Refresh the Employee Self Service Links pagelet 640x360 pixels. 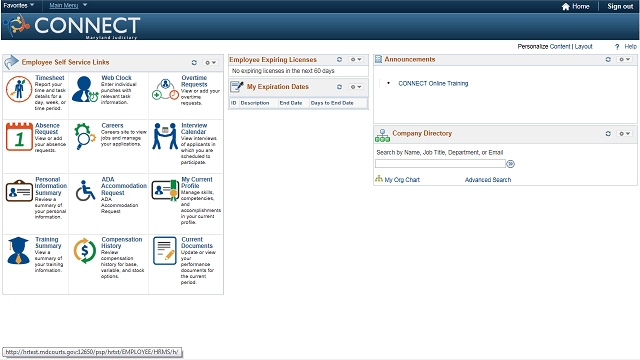[194, 62]
